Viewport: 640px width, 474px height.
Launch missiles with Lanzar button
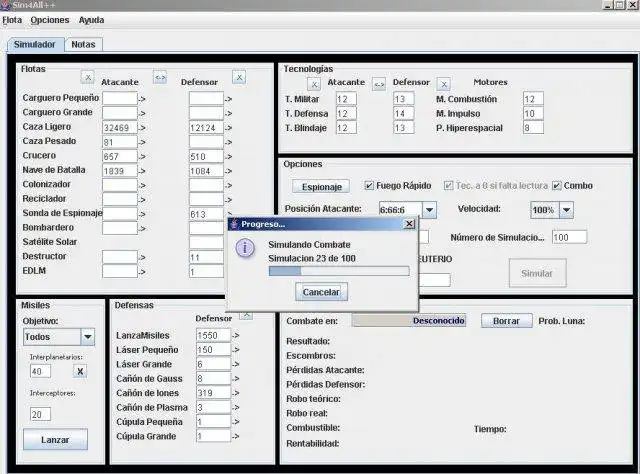pos(55,439)
